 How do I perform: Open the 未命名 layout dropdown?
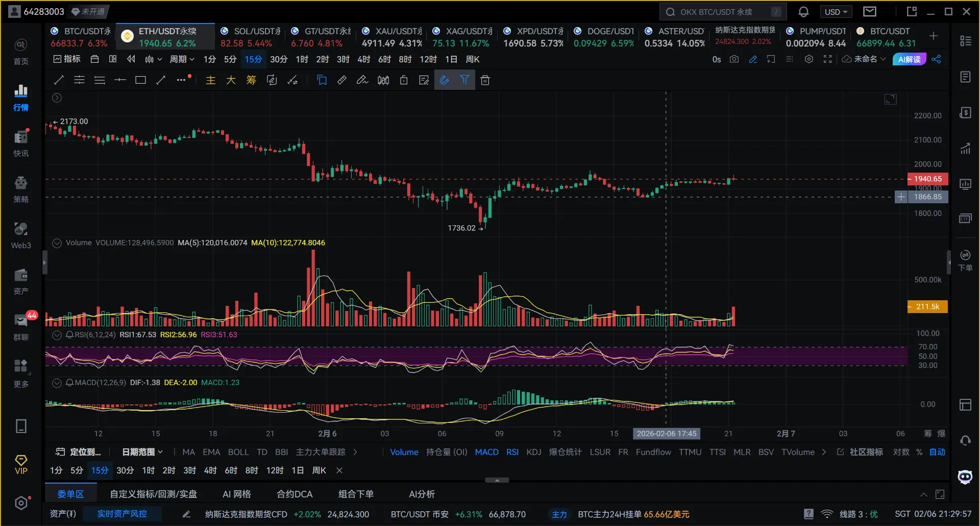click(864, 59)
